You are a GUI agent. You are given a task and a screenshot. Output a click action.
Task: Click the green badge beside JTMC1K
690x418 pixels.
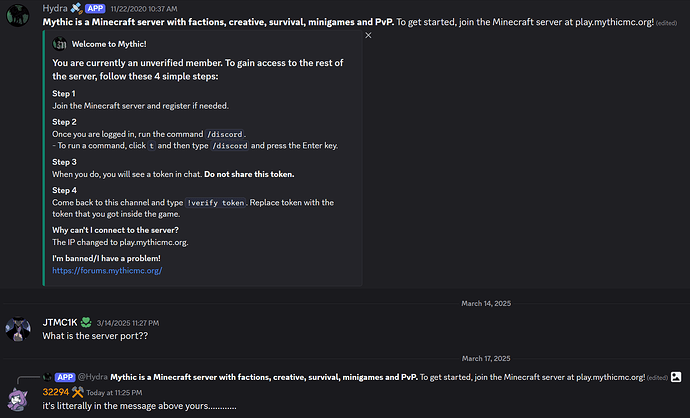[x=86, y=323]
